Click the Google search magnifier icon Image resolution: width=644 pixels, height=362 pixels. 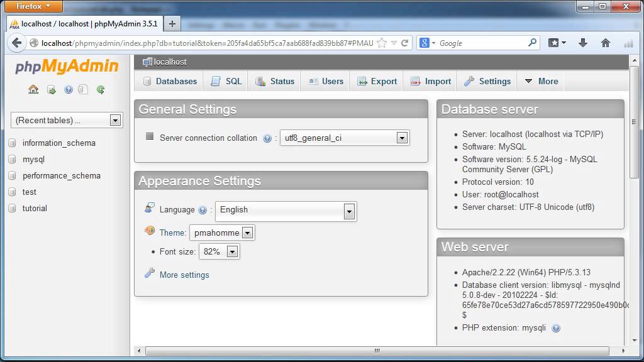click(x=532, y=42)
